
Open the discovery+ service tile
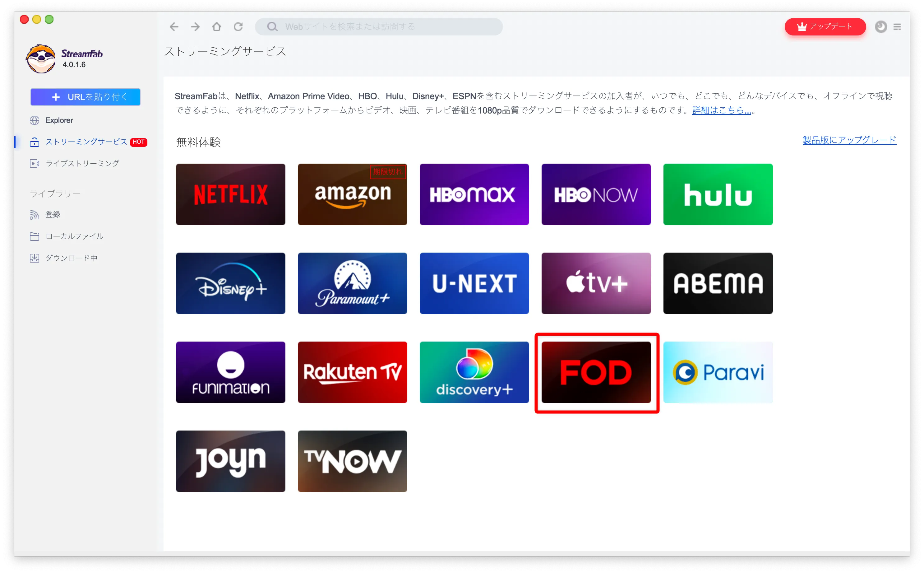coord(474,372)
